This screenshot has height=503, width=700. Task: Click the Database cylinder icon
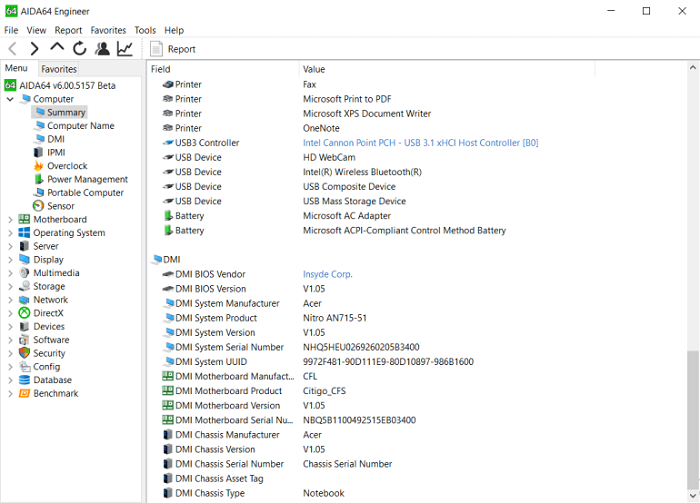pos(24,380)
